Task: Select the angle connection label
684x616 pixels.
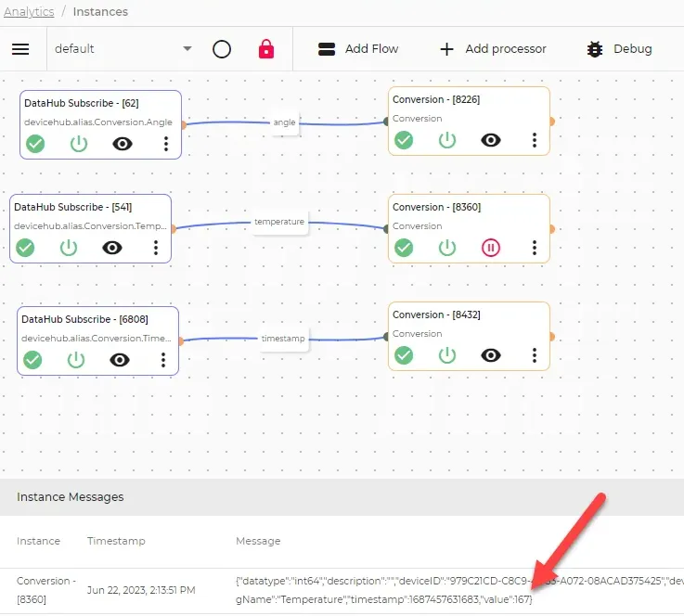Action: click(x=284, y=122)
